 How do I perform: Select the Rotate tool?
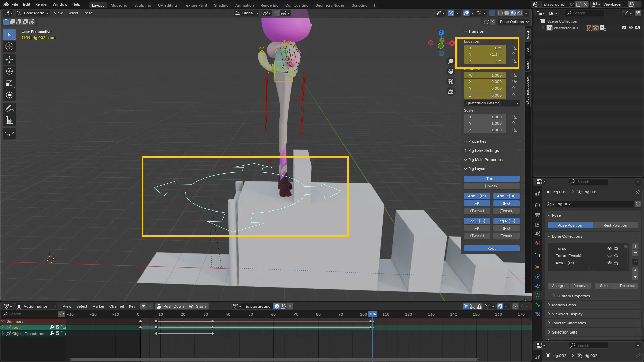(9, 71)
